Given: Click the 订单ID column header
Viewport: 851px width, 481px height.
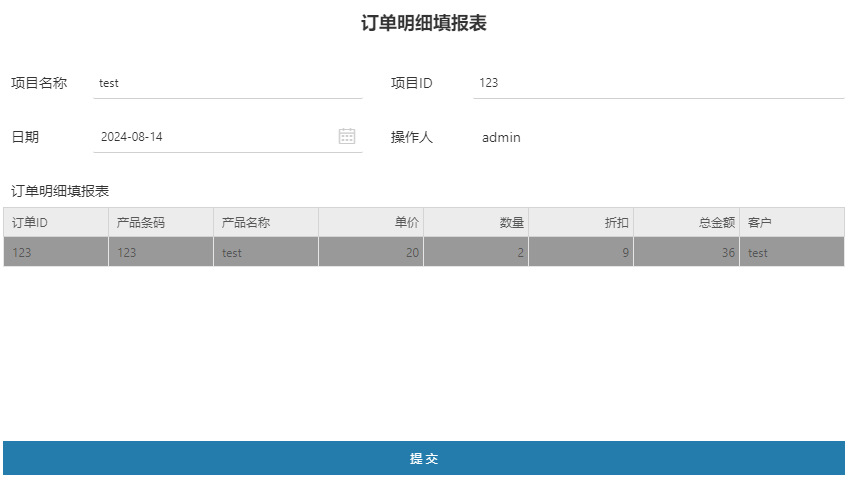Looking at the screenshot, I should 56,222.
